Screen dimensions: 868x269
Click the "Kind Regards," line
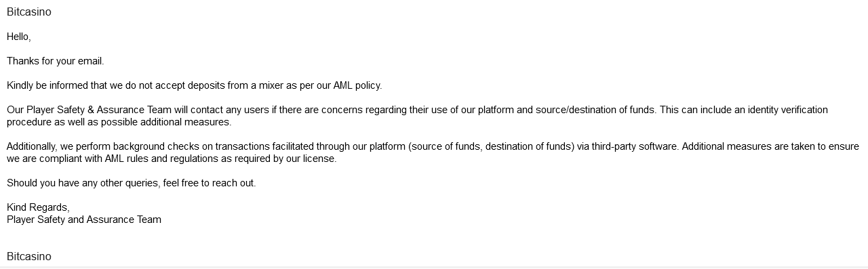[38, 207]
